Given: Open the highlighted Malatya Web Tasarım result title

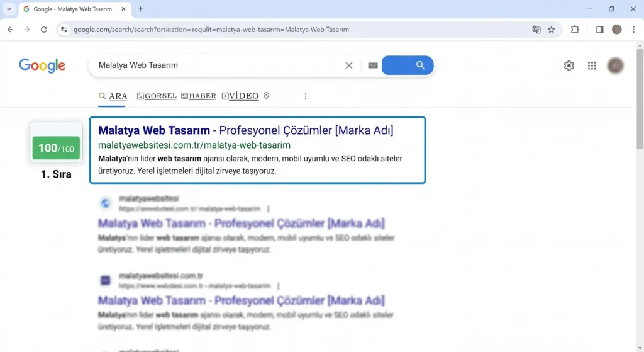Looking at the screenshot, I should [246, 130].
